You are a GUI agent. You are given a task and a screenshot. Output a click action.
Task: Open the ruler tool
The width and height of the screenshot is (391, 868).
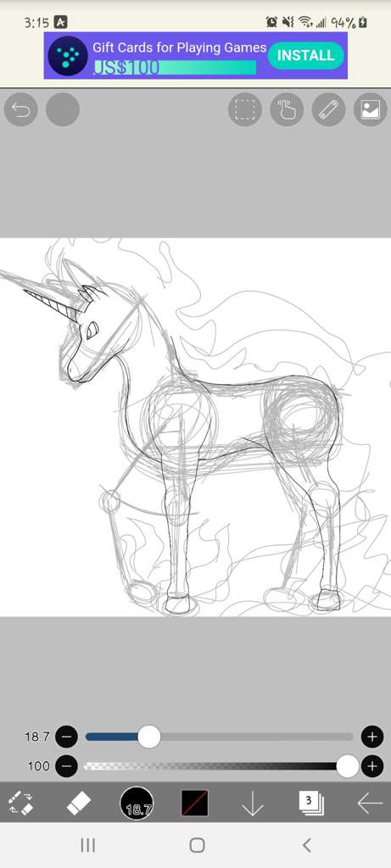(328, 109)
